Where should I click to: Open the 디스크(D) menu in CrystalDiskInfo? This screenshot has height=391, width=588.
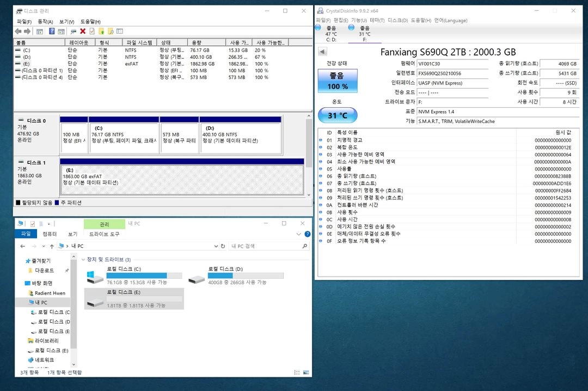pyautogui.click(x=397, y=20)
